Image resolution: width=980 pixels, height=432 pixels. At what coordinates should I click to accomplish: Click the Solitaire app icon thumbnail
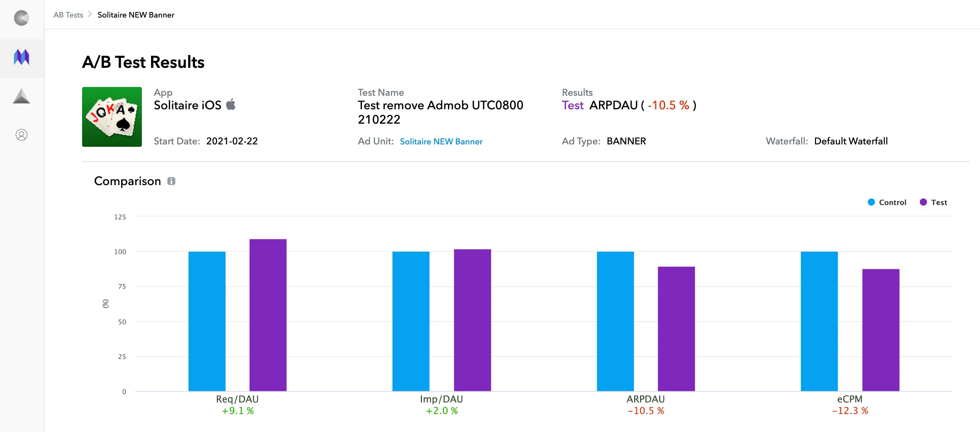click(112, 116)
